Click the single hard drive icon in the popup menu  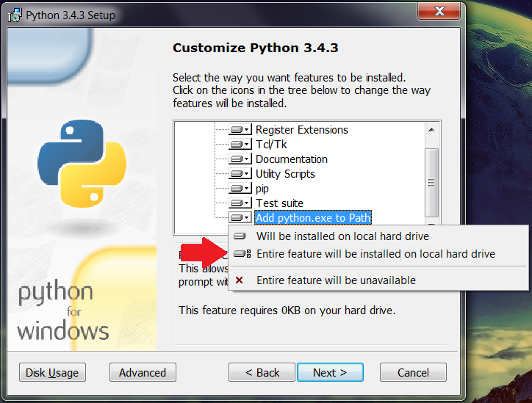coord(240,236)
